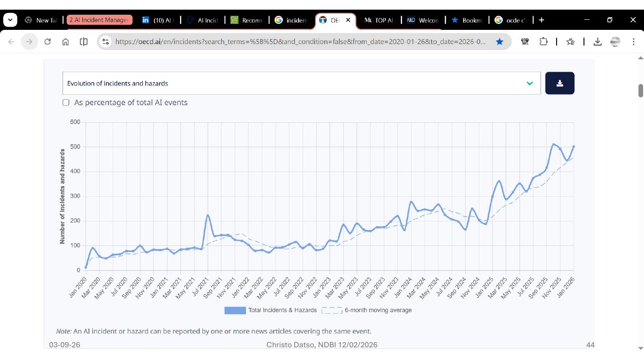The height and width of the screenshot is (362, 644).
Task: Switch to the 'Recom' tab
Action: [247, 20]
